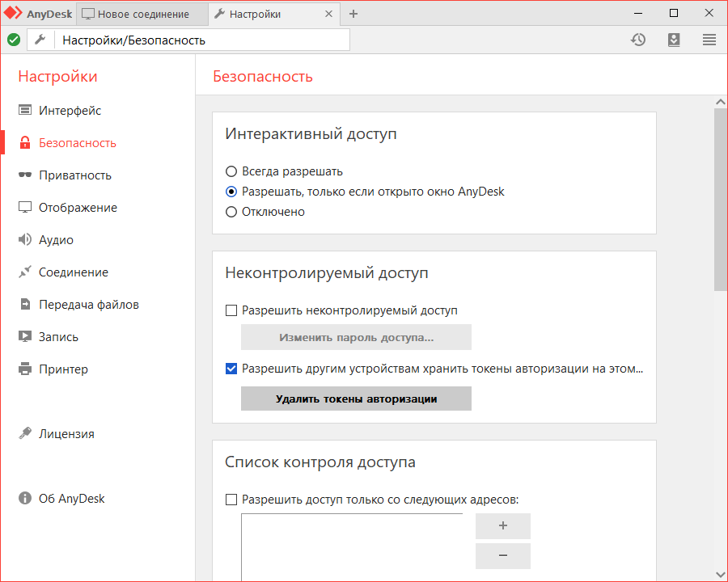Image resolution: width=728 pixels, height=582 pixels.
Task: Click the Список контроля доступа heading
Action: coord(320,462)
